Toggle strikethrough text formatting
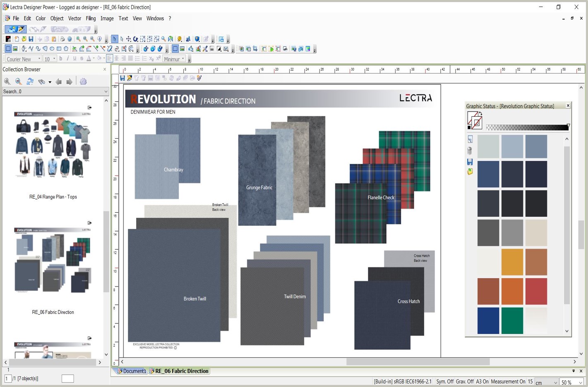Image resolution: width=588 pixels, height=387 pixels. [82, 59]
